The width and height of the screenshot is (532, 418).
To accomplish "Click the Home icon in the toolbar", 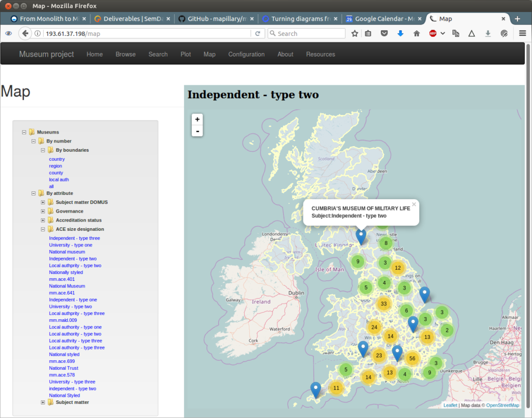I will pyautogui.click(x=417, y=33).
